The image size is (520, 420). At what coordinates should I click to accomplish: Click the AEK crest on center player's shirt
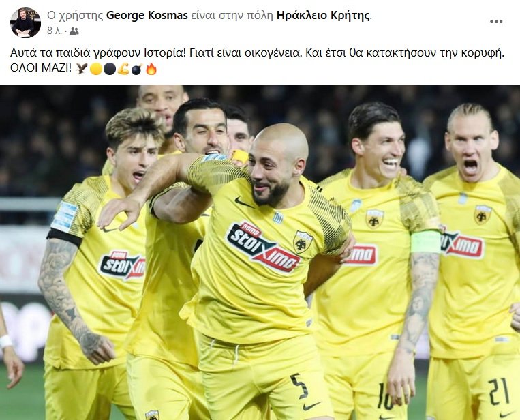(303, 241)
